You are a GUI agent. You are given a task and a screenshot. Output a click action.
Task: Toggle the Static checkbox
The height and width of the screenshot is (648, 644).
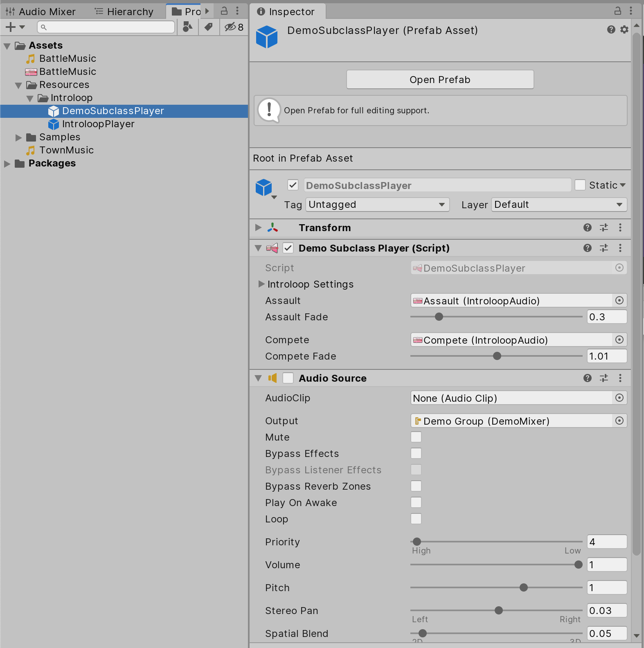[580, 185]
